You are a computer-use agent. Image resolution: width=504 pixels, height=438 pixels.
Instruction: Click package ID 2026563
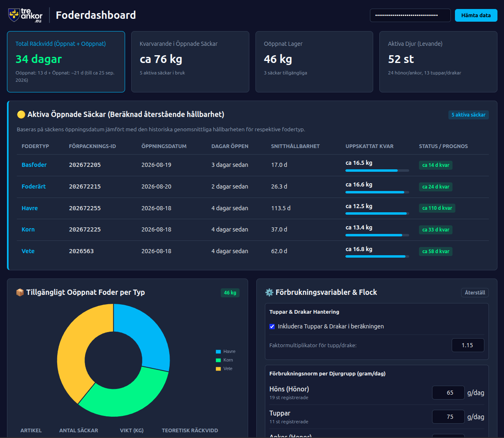tap(81, 251)
